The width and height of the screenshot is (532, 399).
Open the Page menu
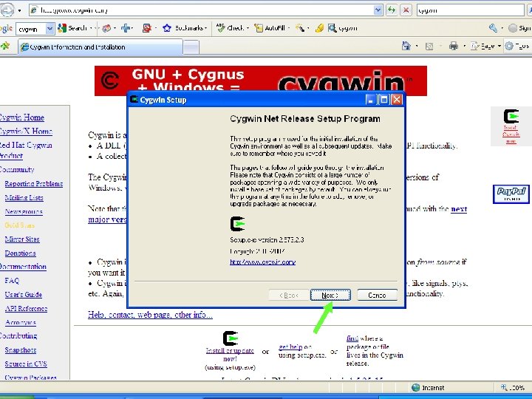coord(485,46)
